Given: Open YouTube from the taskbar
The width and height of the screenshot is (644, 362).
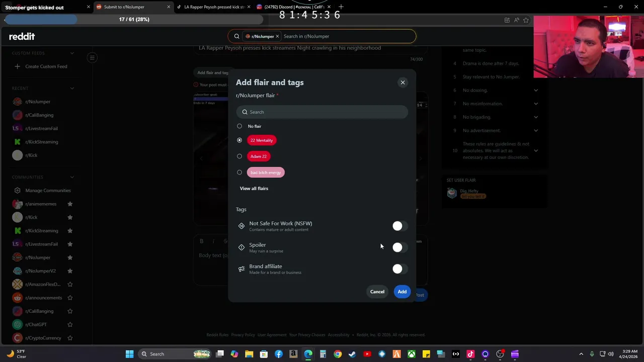Looking at the screenshot, I should coord(367,354).
